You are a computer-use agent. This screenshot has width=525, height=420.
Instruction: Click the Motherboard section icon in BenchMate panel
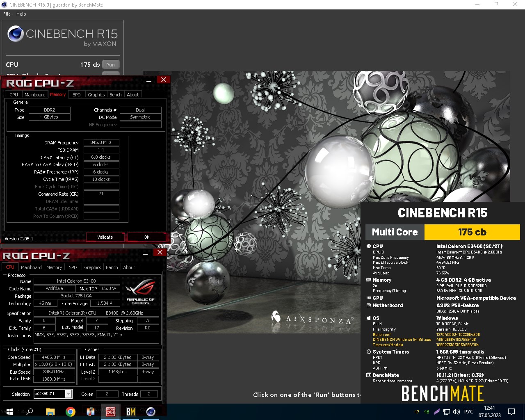368,306
